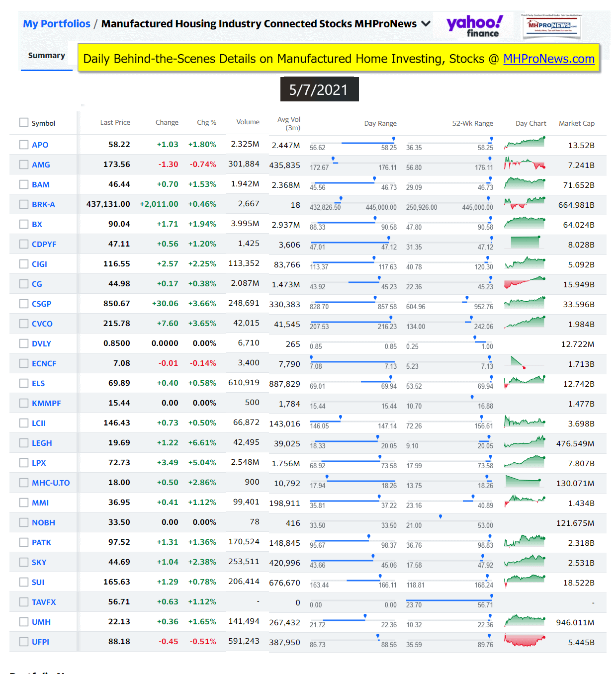Viewport: 616px width, 674px height.
Task: Open the AMG day chart sparkline
Action: tap(525, 164)
